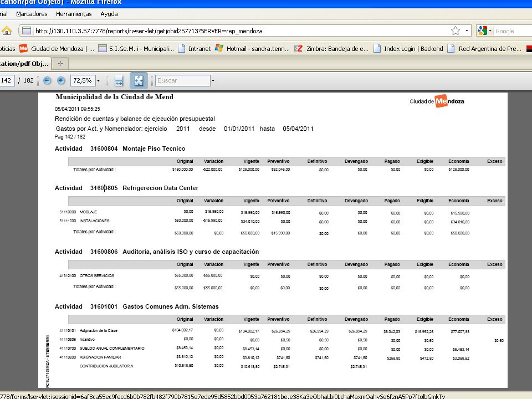
Task: Click the Google search box
Action: pyautogui.click(x=513, y=31)
